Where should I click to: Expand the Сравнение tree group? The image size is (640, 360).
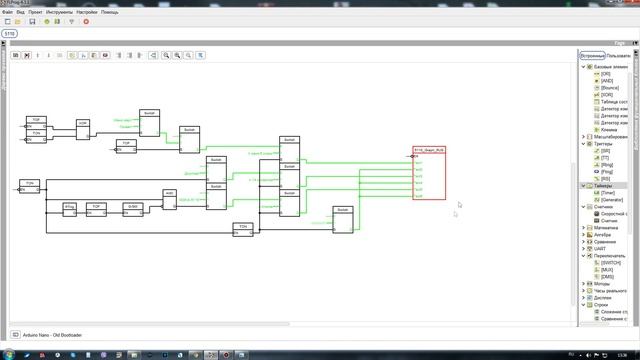click(x=583, y=242)
